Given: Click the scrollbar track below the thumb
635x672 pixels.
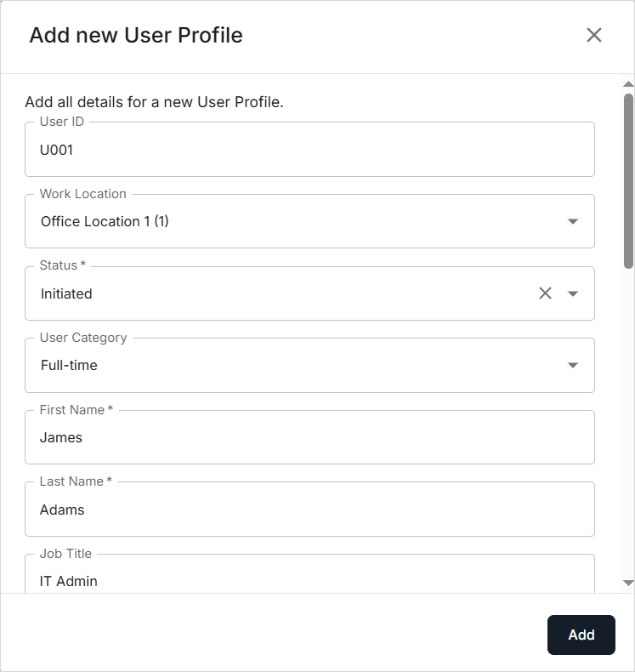Looking at the screenshot, I should pos(628,425).
